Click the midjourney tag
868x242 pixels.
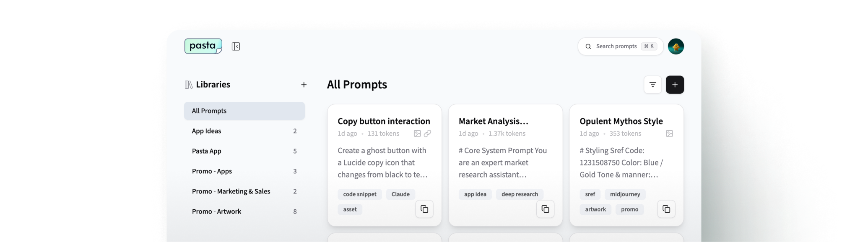tap(625, 194)
